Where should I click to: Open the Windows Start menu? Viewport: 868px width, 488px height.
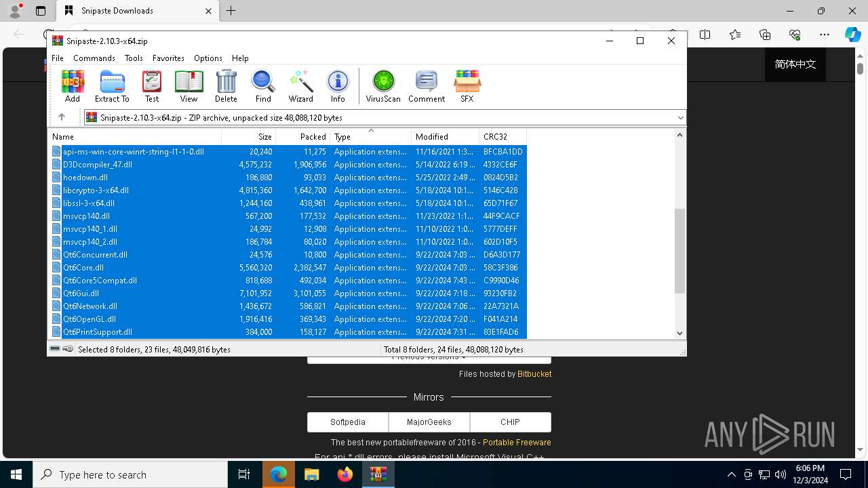click(16, 474)
